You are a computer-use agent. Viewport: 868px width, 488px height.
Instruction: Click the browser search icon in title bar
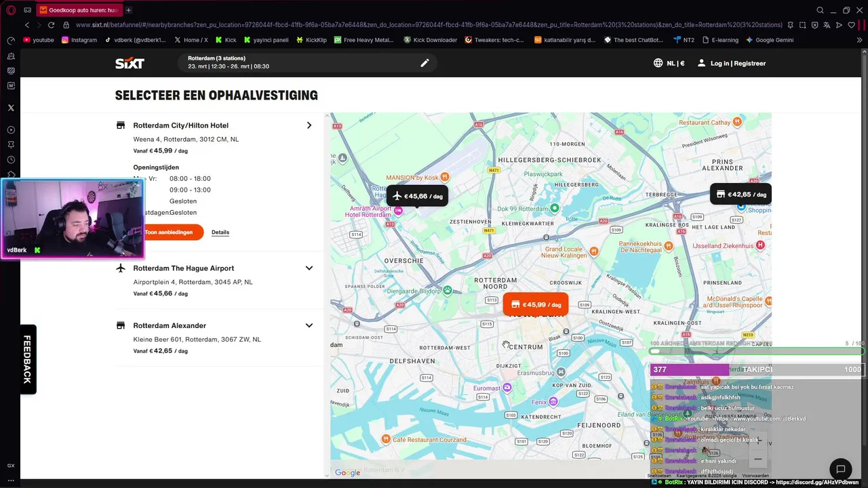click(x=820, y=10)
